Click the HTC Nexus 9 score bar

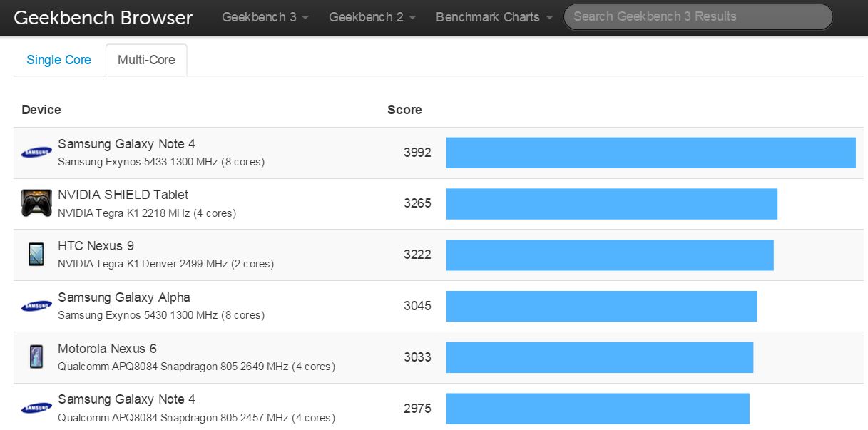pos(610,255)
